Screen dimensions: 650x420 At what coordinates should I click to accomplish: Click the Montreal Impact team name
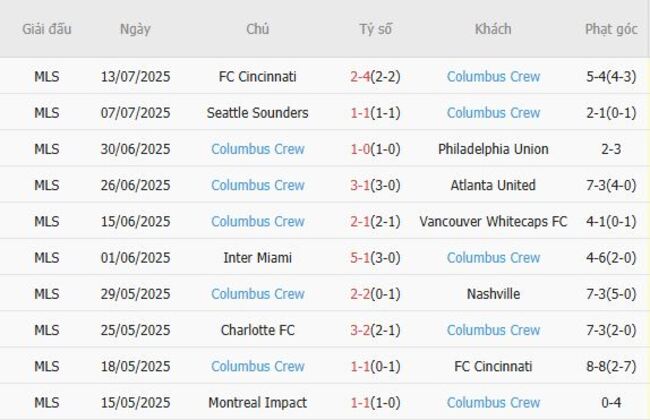tap(257, 402)
